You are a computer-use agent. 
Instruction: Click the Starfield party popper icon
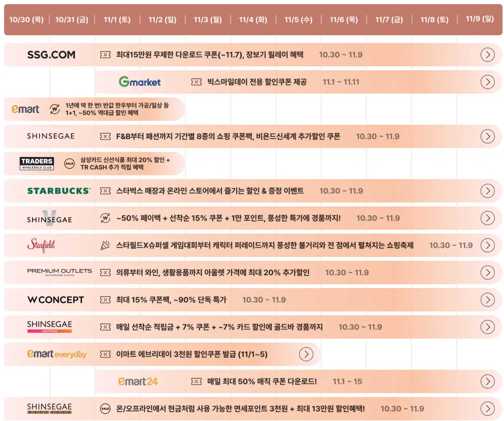point(105,245)
